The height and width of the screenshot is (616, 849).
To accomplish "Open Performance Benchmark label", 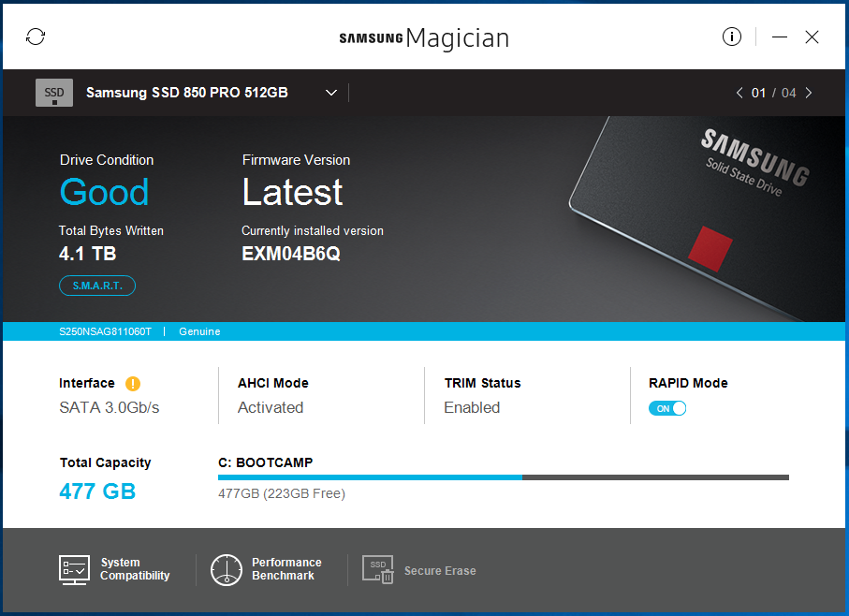I will click(286, 569).
